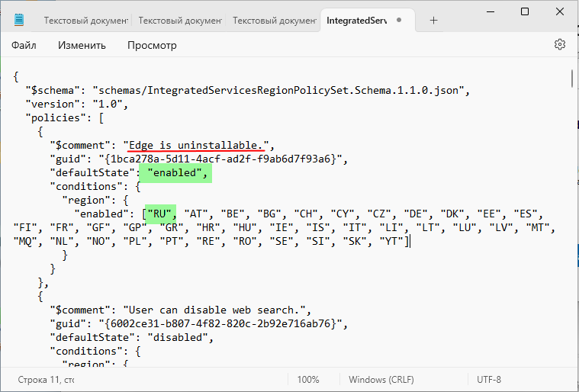Click the highlighted "enabled" defaultState value

(x=175, y=173)
